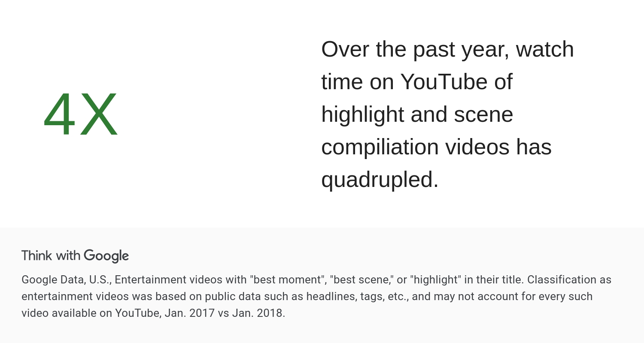Screen dimensions: 644x343
Task: Click the headline line "highlight and scene"
Action: pyautogui.click(x=417, y=114)
